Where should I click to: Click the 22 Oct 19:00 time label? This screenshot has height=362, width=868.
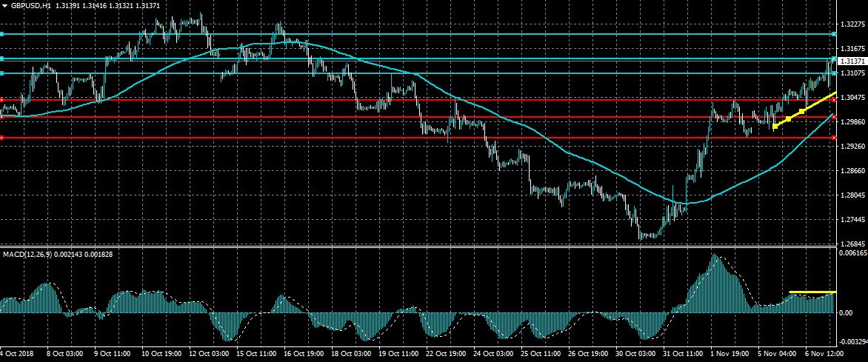446,352
